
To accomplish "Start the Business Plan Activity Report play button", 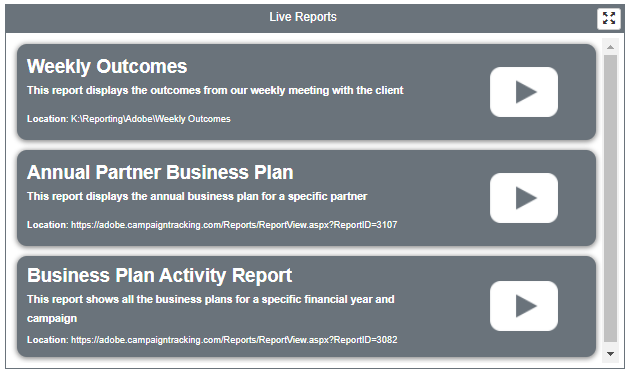I will [x=524, y=306].
